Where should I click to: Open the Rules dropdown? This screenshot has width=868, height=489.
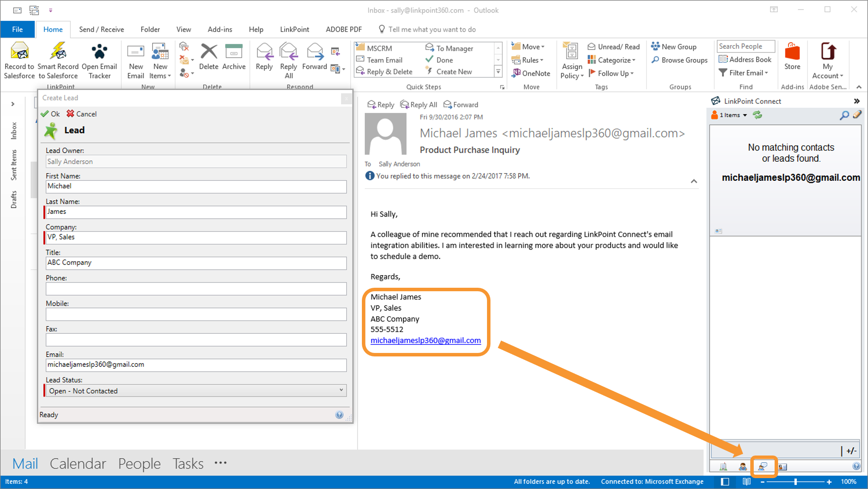(x=527, y=60)
